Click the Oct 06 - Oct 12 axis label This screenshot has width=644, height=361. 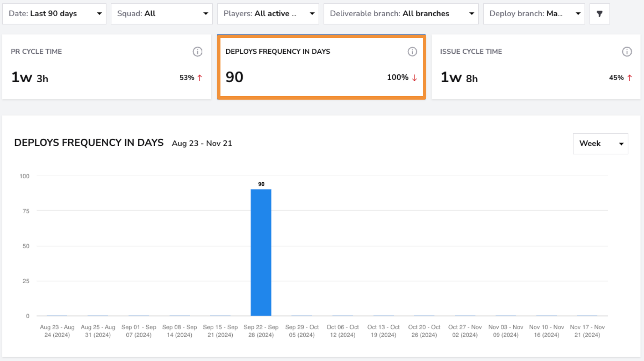[343, 331]
